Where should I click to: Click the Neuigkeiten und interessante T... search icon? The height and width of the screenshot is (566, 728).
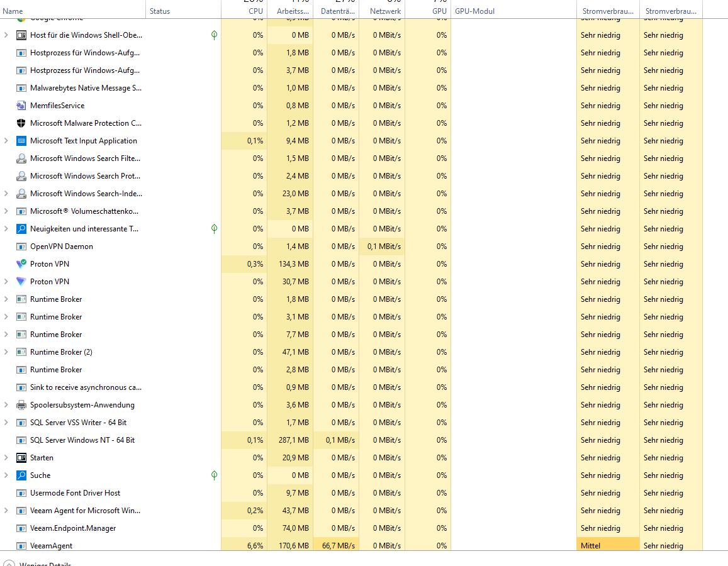21,229
